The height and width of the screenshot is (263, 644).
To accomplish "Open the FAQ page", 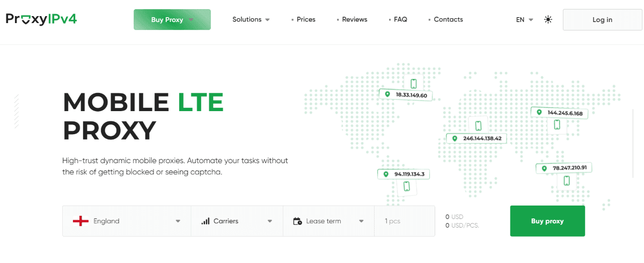I will [x=400, y=19].
